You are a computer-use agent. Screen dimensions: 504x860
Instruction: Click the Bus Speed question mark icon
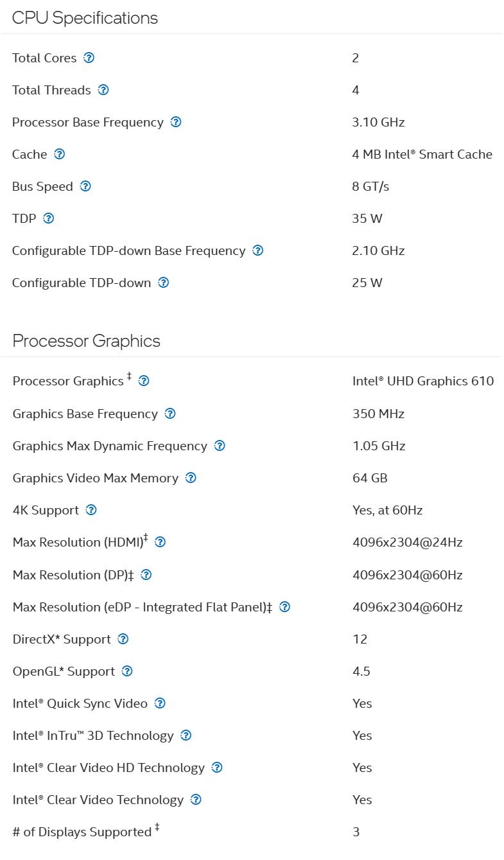85,186
